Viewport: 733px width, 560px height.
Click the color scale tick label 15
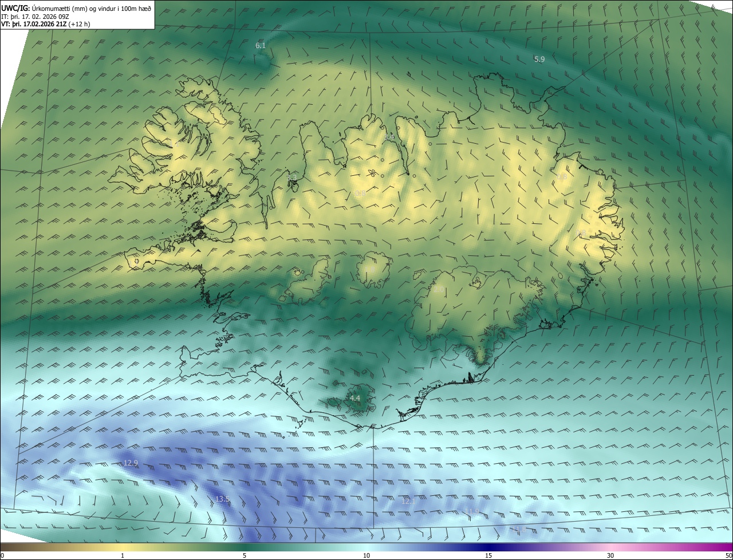point(488,555)
